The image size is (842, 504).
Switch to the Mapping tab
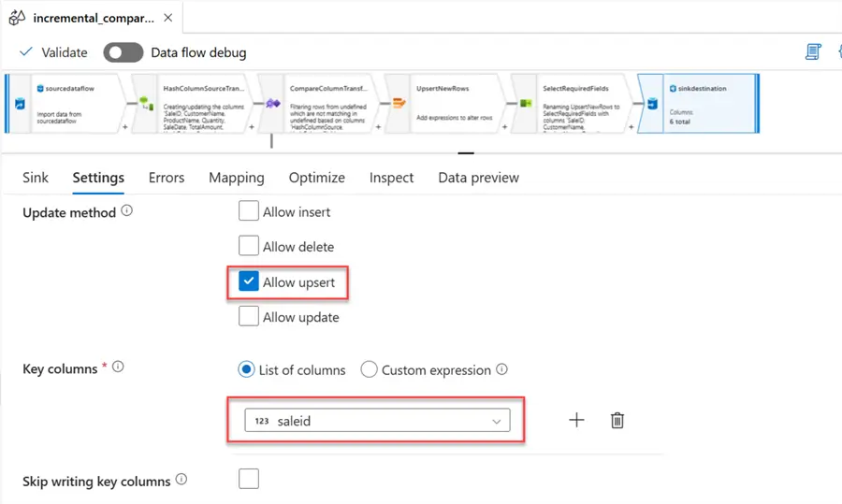pyautogui.click(x=236, y=178)
